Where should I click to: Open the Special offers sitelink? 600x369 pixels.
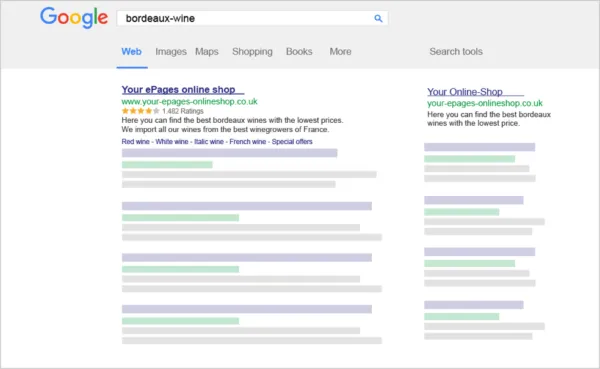click(x=292, y=142)
